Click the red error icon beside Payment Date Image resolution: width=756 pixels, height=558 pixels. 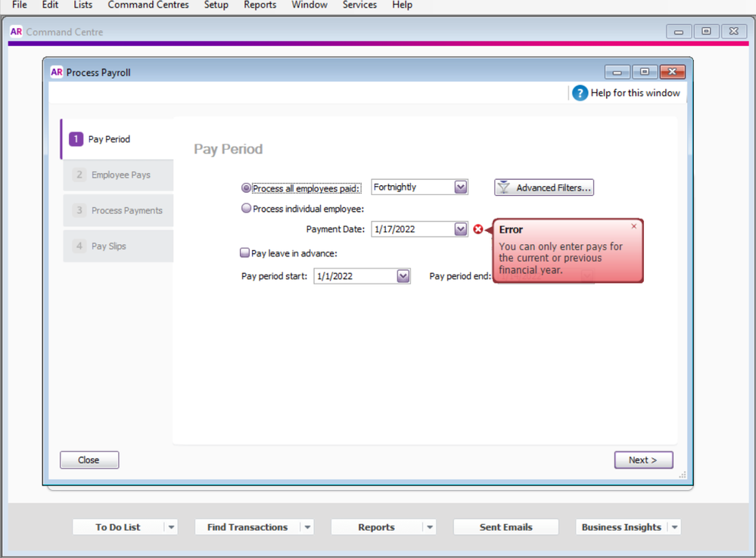(478, 229)
